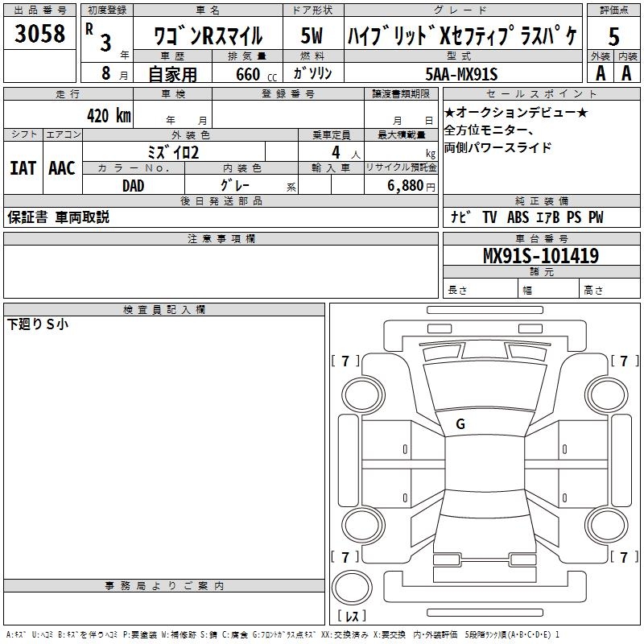Click the door shape value 5W
The width and height of the screenshot is (644, 644).
[312, 35]
